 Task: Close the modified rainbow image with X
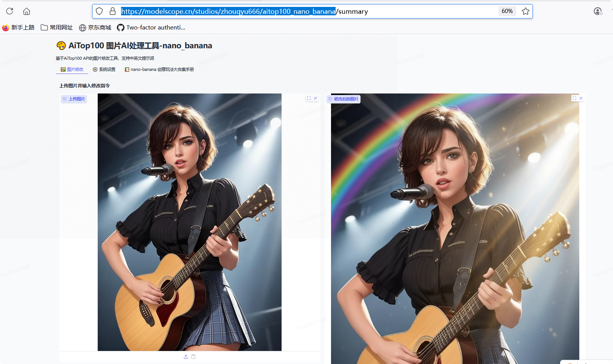point(581,98)
